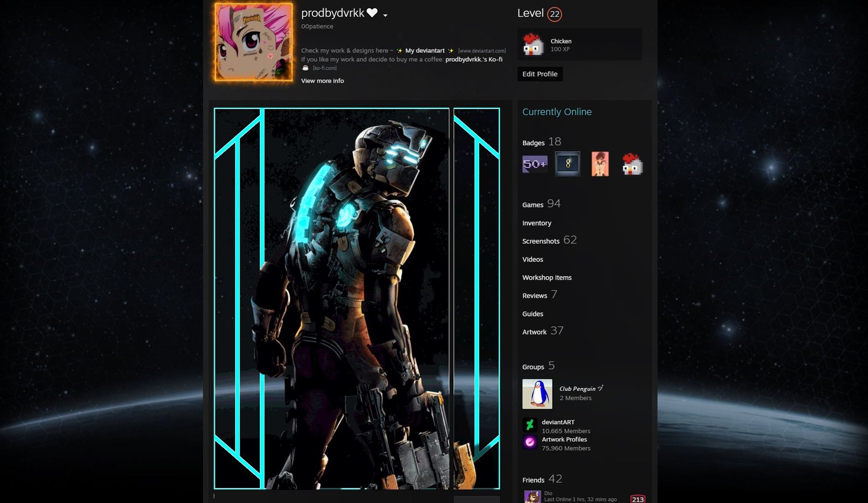Open the Videos link

coord(532,259)
